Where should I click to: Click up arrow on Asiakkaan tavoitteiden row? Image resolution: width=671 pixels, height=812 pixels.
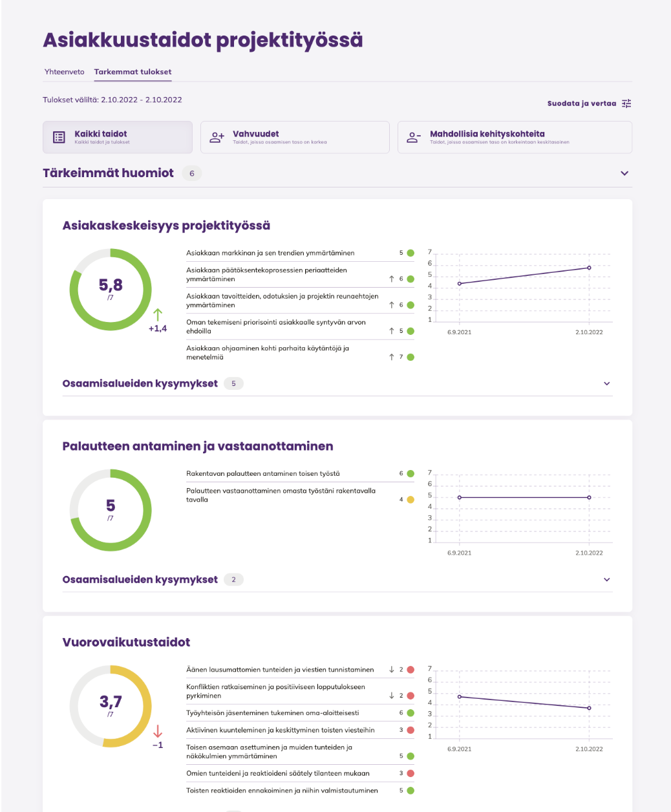point(392,304)
